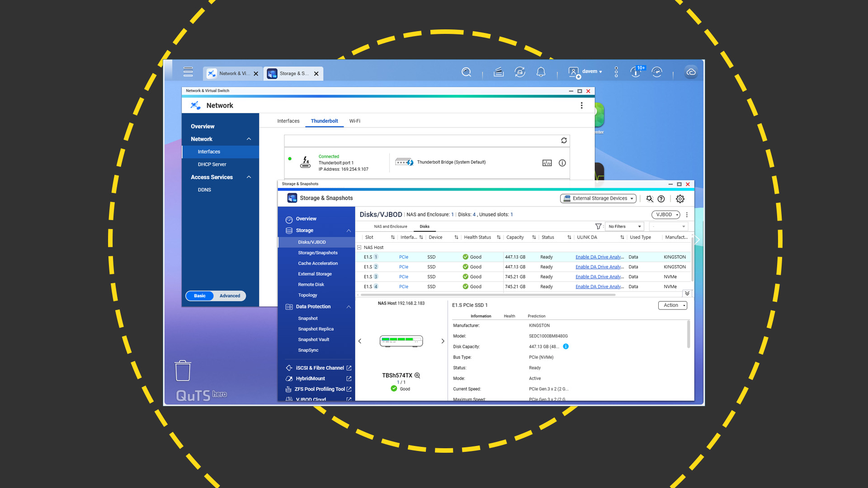This screenshot has height=488, width=868.
Task: Collapse the Storage section
Action: [349, 231]
